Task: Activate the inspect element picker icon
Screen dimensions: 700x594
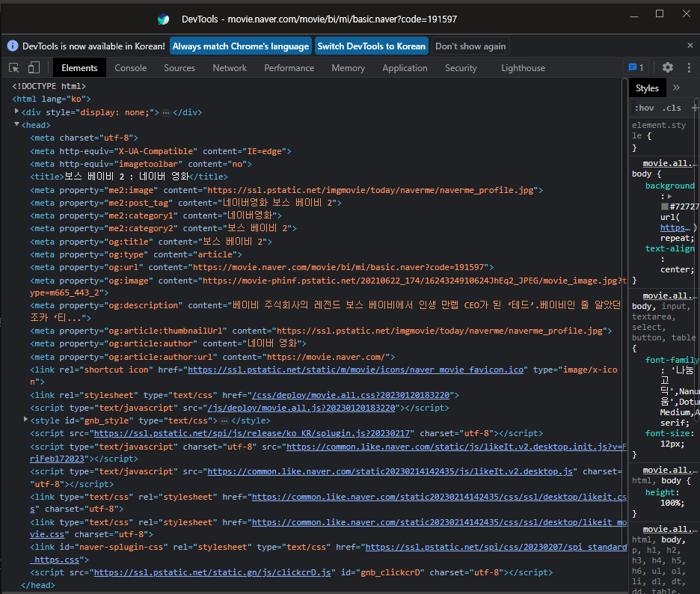Action: 14,68
